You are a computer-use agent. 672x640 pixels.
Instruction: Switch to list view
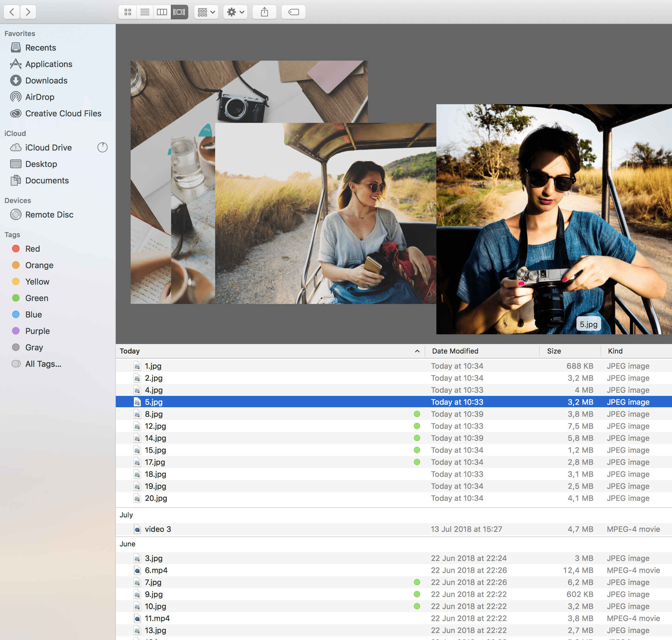tap(145, 12)
